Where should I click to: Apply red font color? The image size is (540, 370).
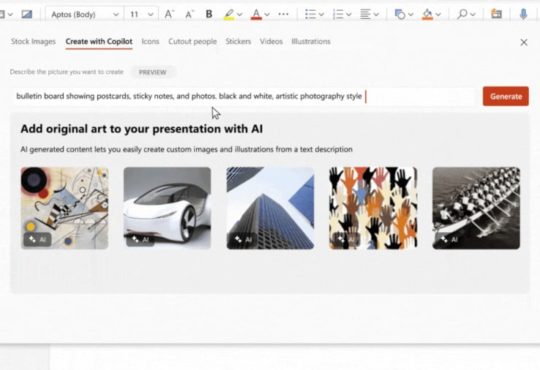(x=256, y=14)
